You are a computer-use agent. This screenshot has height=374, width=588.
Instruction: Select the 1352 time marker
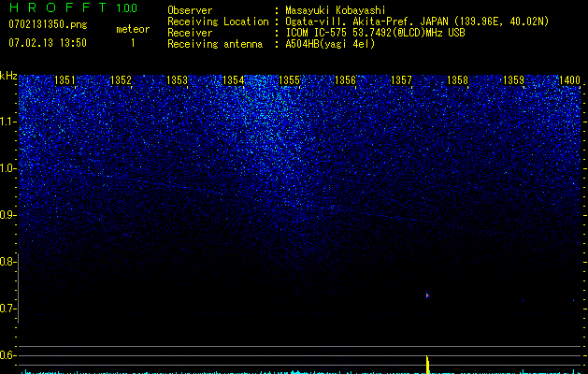(122, 80)
